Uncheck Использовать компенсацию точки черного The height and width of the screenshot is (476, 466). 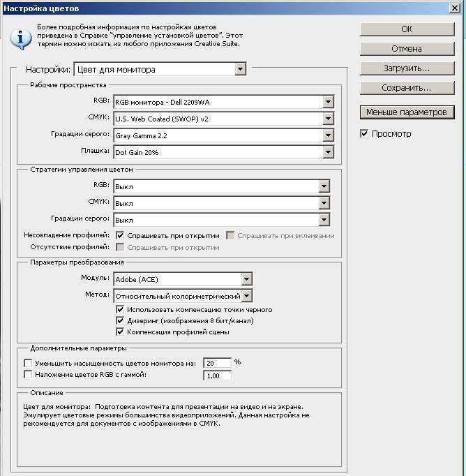point(121,309)
